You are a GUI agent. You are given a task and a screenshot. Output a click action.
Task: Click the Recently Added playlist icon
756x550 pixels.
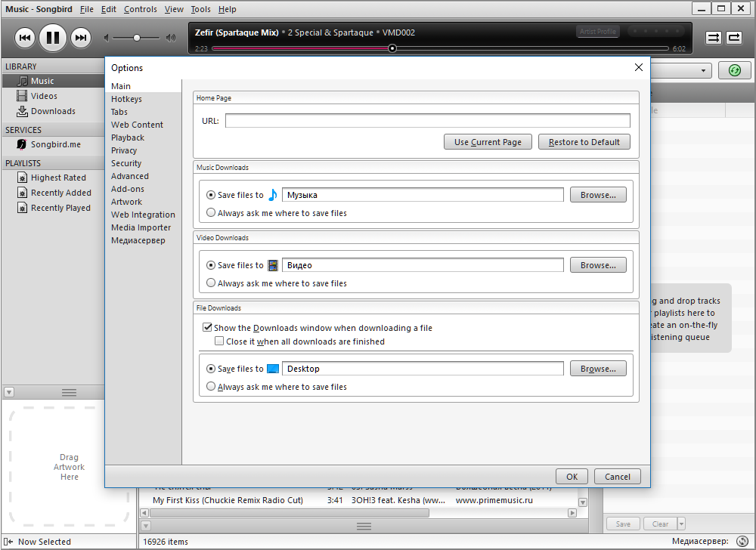22,193
